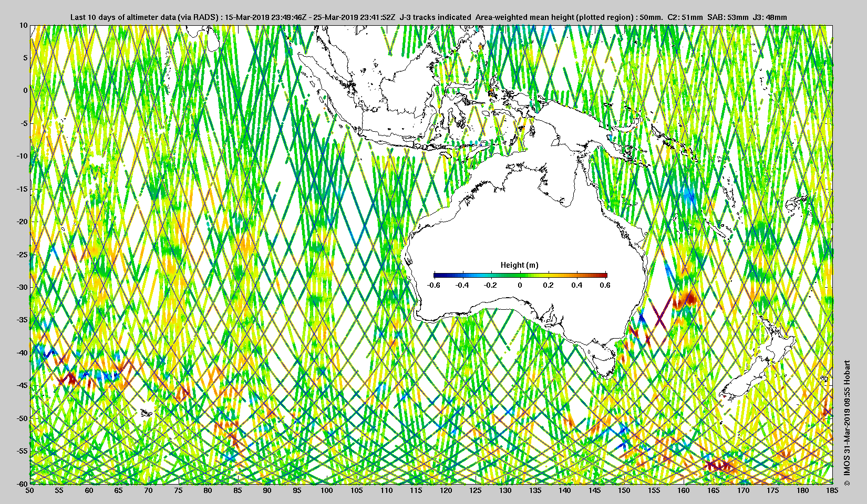Click the "J-3 tracks indicated" text
Viewport: 867px width, 504px height.
pos(435,17)
